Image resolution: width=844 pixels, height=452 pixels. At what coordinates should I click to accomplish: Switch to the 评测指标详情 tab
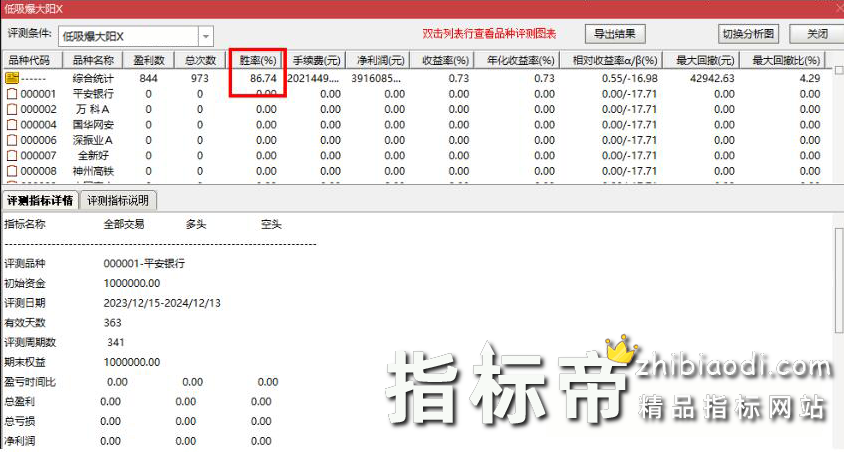click(40, 200)
